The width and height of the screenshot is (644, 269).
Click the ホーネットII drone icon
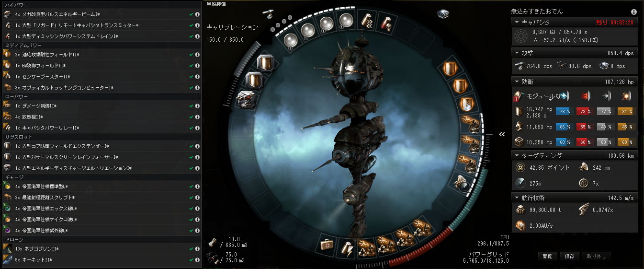click(x=7, y=260)
